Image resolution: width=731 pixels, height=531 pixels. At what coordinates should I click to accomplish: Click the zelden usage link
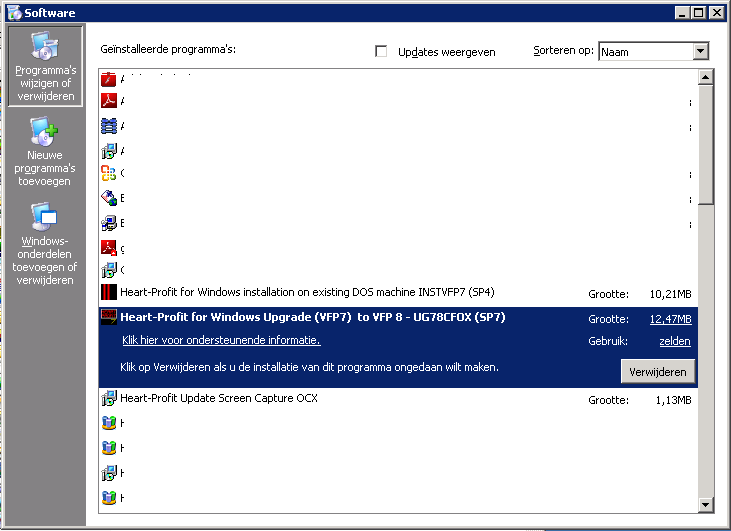click(675, 341)
